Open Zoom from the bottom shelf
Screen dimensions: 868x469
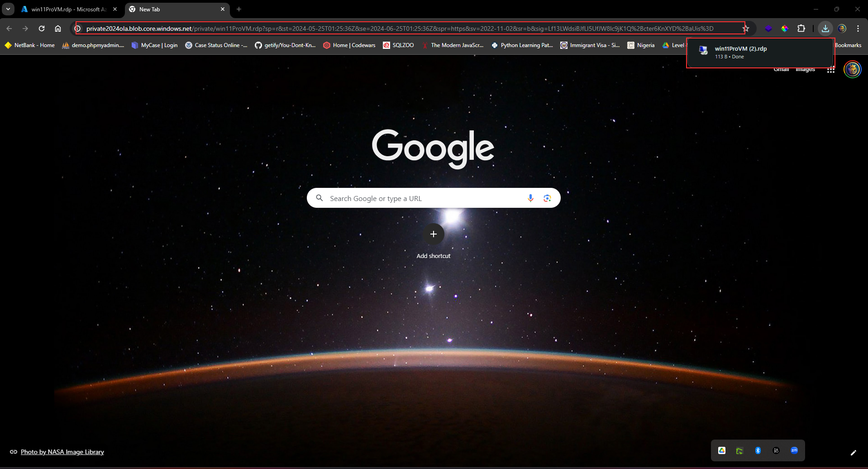794,450
